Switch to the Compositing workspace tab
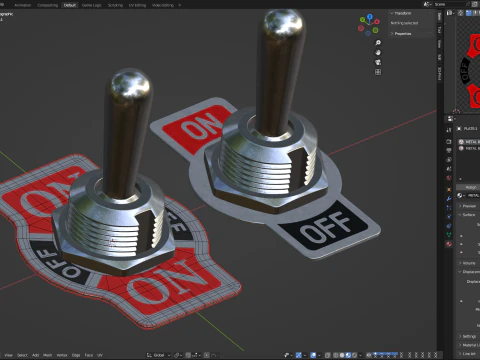 coord(47,5)
